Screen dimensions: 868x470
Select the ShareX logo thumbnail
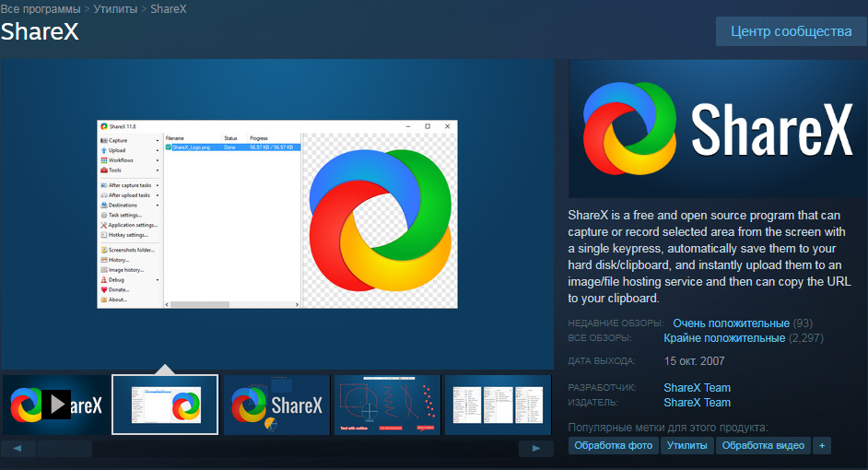coord(276,405)
